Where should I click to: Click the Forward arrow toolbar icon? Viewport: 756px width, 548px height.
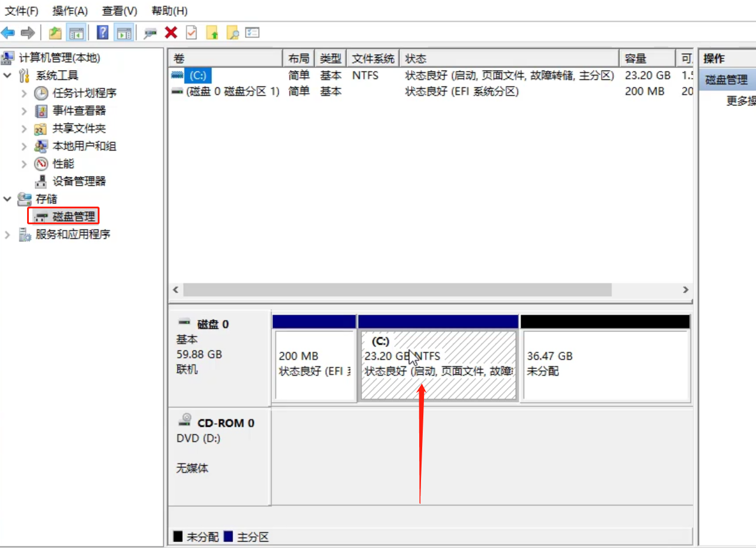click(x=27, y=33)
